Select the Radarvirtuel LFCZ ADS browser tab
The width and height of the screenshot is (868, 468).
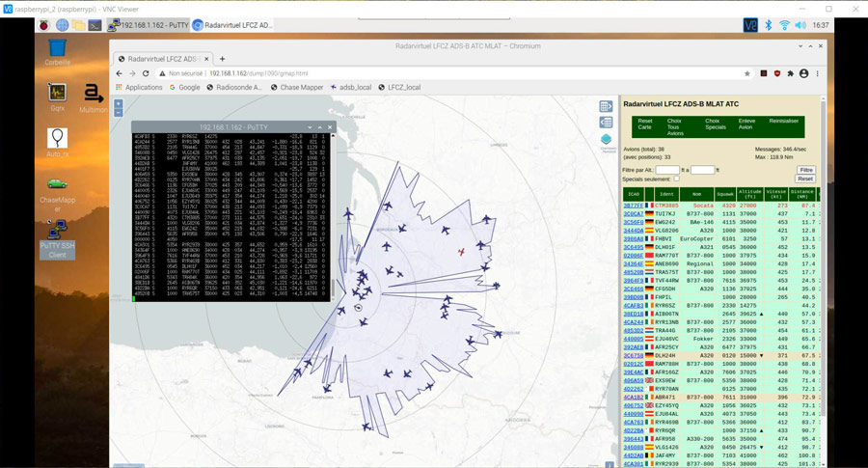coord(163,59)
